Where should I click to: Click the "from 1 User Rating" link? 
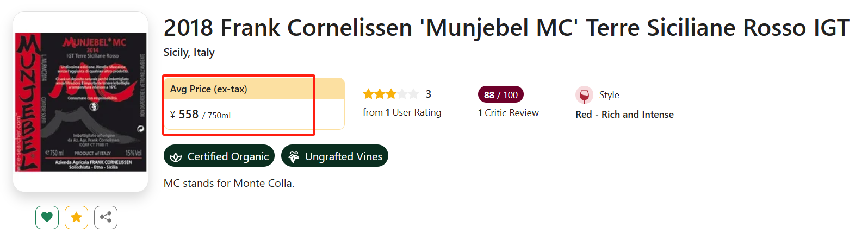[402, 112]
